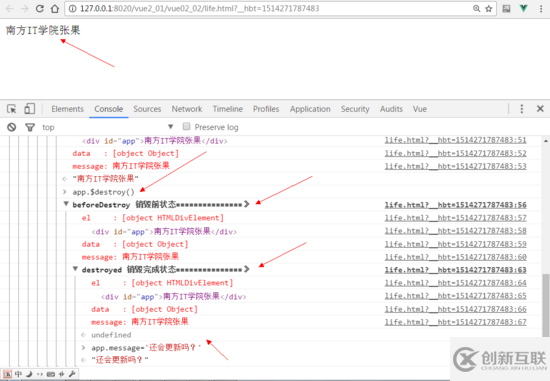Open source link life.html line 58
The height and width of the screenshot is (381, 550).
[x=455, y=231]
